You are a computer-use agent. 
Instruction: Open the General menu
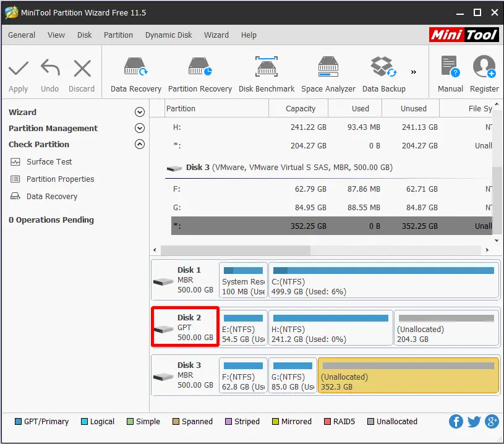[22, 35]
